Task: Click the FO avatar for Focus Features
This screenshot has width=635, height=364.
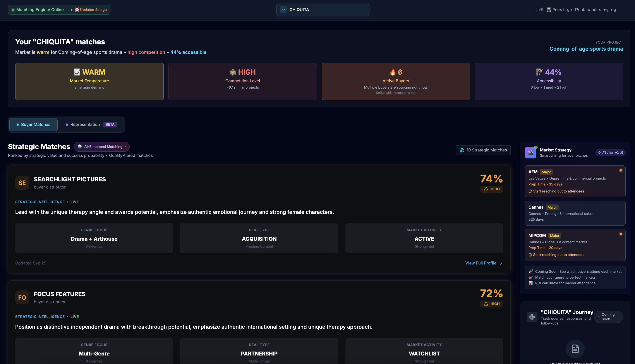Action: (x=22, y=297)
